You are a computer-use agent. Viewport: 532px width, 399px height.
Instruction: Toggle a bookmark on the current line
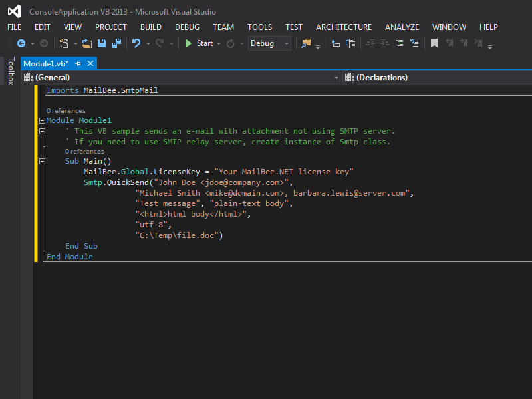[434, 43]
